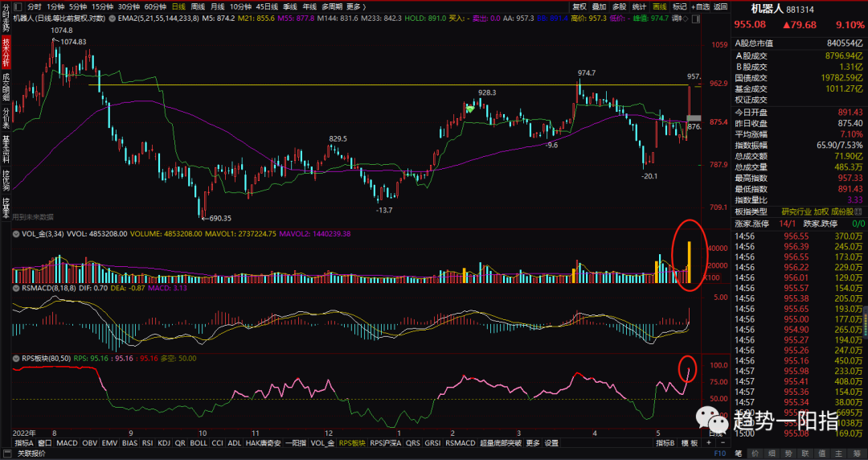Screen dimensions: 868x460
Task: Toggle the 画线 drawing tool
Action: click(659, 6)
